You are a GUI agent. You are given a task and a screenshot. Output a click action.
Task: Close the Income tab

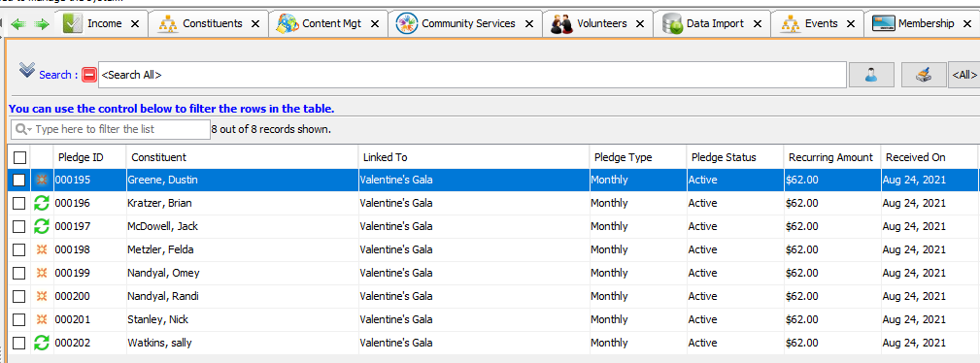135,23
